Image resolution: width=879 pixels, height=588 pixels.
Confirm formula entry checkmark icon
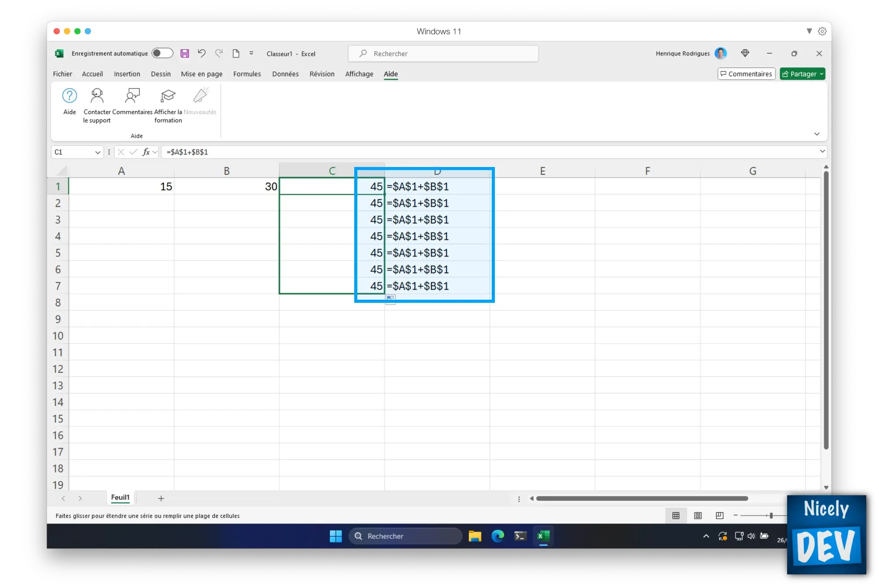click(133, 152)
